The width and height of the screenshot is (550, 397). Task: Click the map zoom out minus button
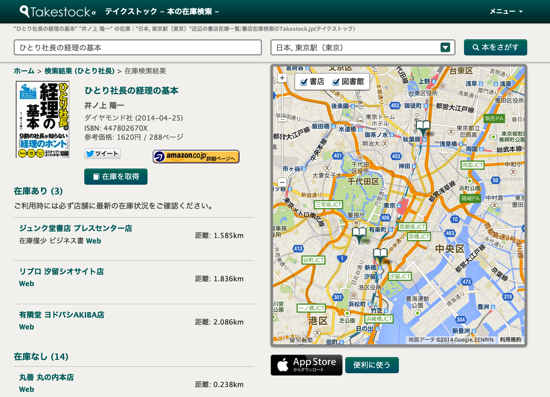[x=282, y=182]
